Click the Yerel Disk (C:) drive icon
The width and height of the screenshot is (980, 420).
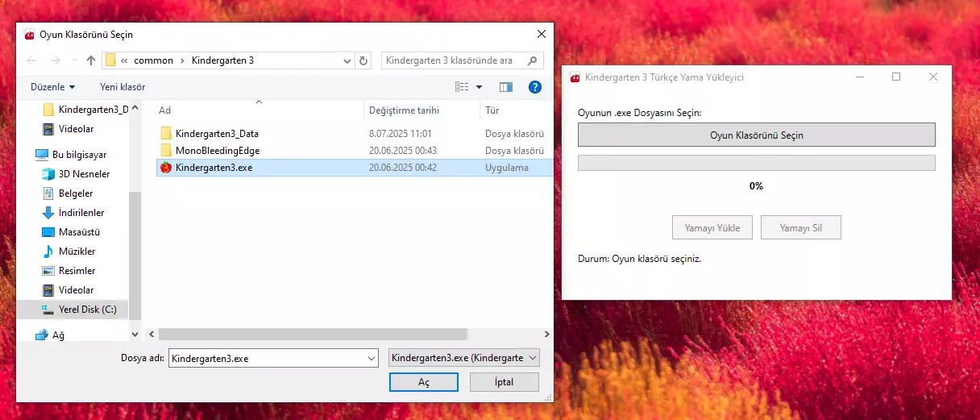(x=48, y=310)
